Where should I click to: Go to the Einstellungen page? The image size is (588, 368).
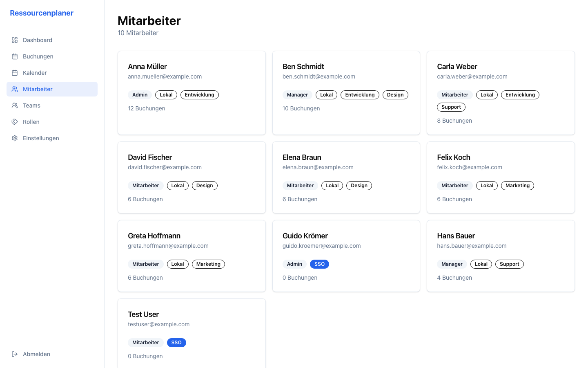point(41,138)
